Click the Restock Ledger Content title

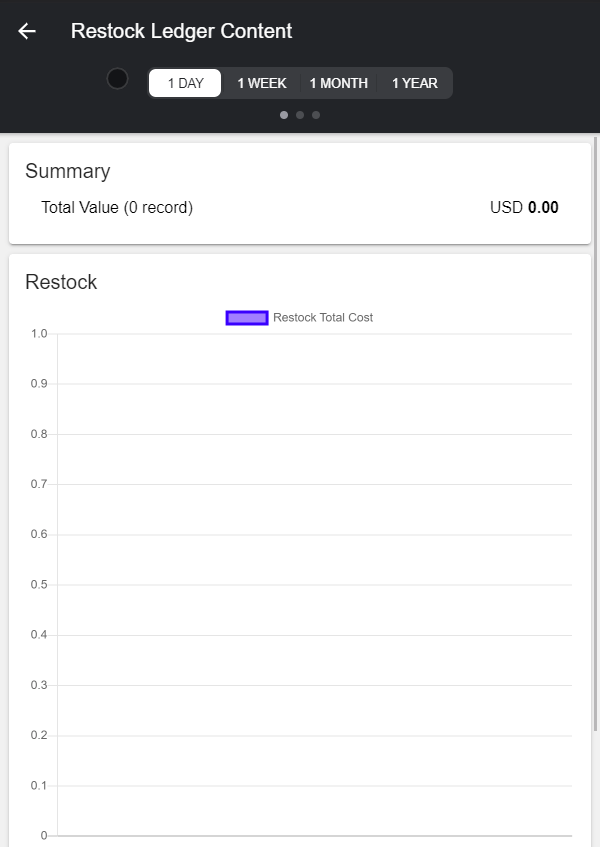point(181,31)
